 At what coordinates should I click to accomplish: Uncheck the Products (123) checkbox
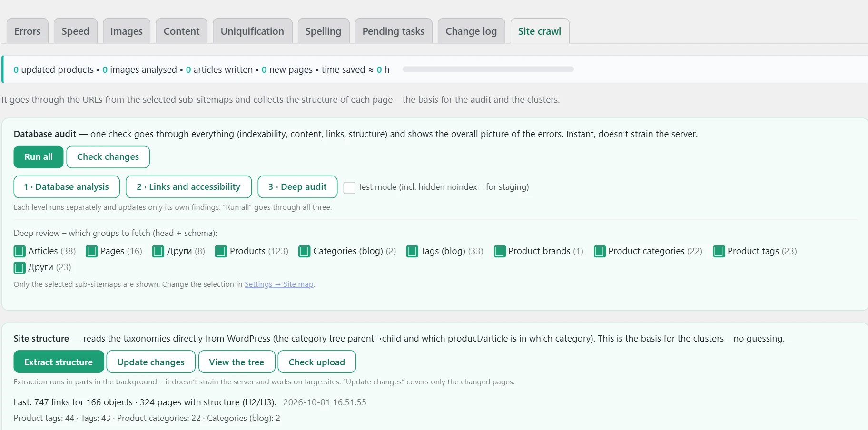(x=221, y=251)
